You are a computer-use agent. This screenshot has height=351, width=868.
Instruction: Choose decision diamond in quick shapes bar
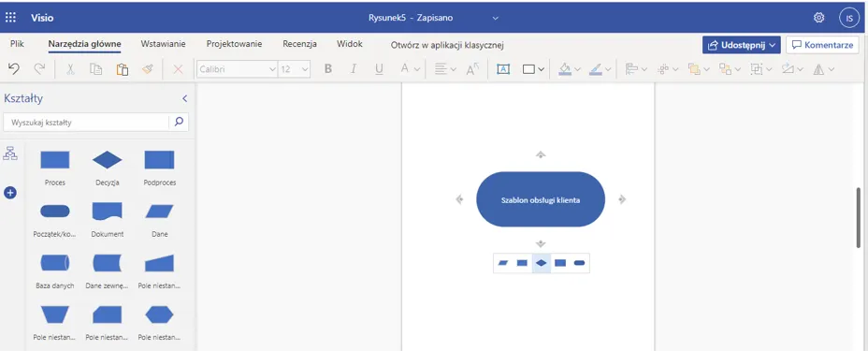point(542,263)
